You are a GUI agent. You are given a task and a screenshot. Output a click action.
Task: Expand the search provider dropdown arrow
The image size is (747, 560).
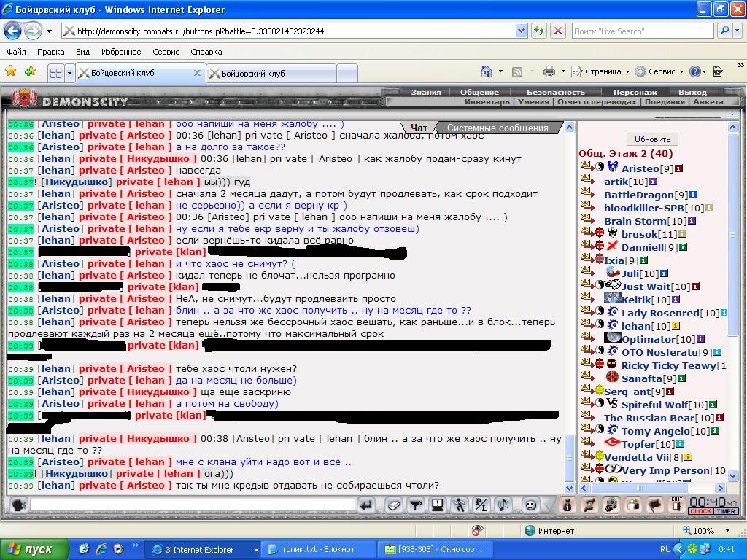(x=738, y=31)
